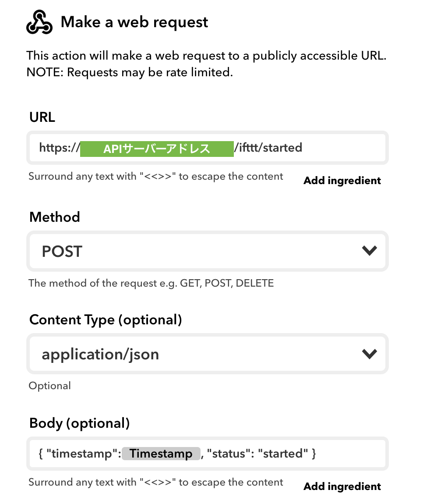Click the Method field label
Image resolution: width=430 pixels, height=504 pixels.
(x=55, y=217)
